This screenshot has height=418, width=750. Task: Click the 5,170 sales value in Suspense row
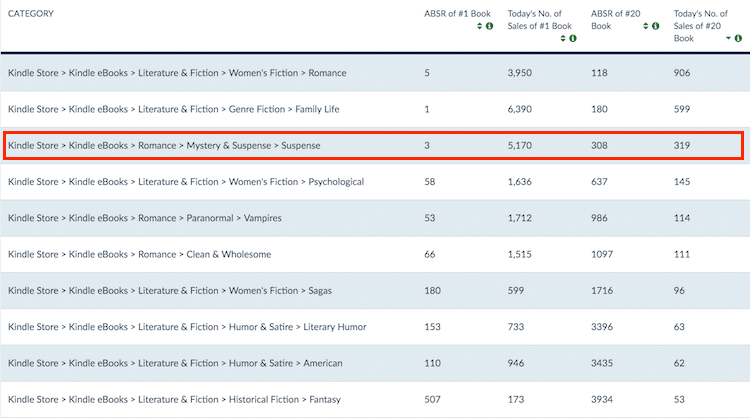coord(523,146)
